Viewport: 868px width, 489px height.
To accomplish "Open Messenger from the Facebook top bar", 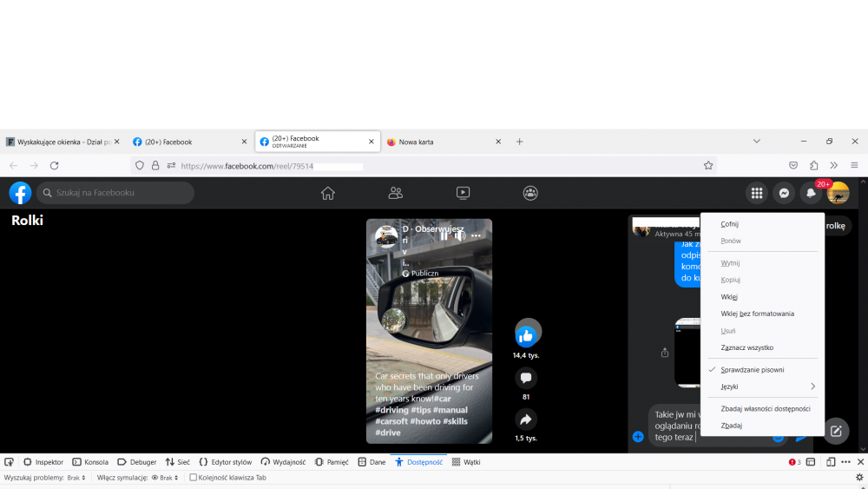I will click(784, 193).
